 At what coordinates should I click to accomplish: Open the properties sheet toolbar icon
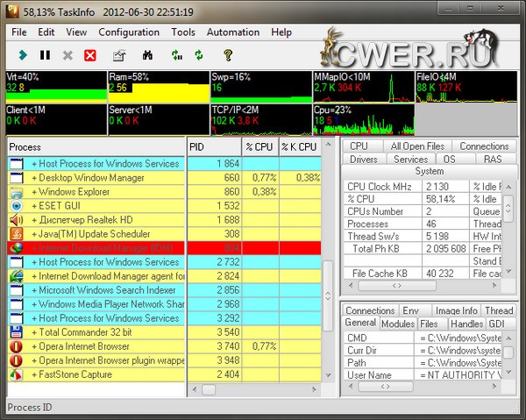coord(120,55)
